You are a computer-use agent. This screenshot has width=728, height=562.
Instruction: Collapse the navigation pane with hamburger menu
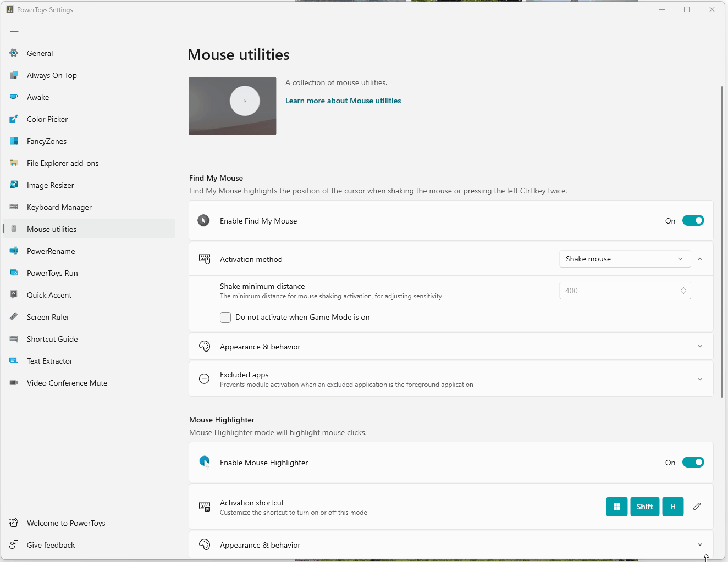point(14,31)
